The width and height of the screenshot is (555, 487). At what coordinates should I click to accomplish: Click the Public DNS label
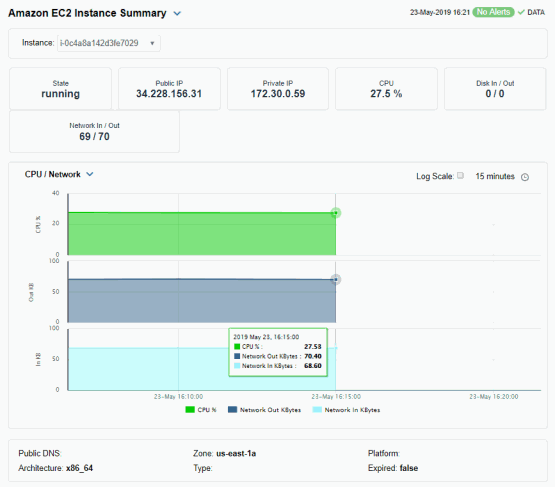coord(40,454)
